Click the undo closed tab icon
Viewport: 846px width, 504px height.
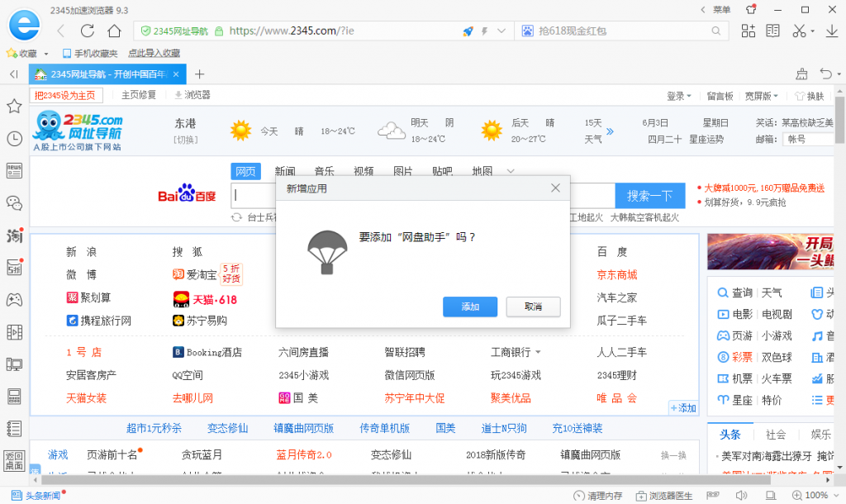825,74
